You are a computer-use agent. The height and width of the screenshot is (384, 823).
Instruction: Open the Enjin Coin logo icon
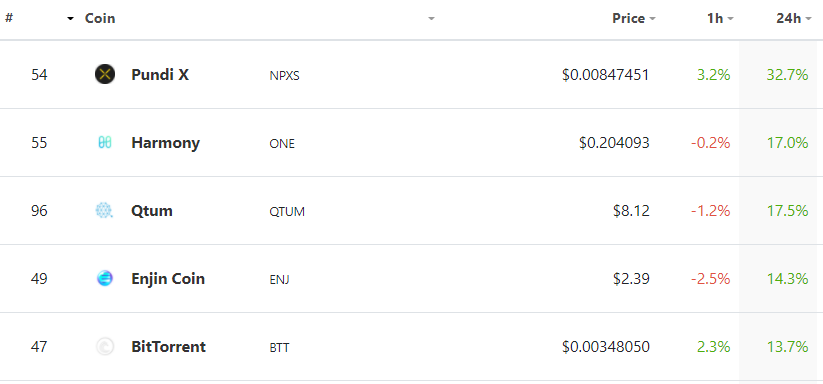pyautogui.click(x=105, y=279)
